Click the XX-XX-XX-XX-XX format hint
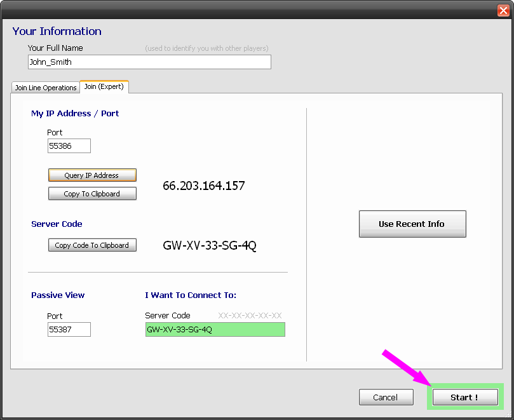Viewport: 514px width, 420px height. (250, 315)
